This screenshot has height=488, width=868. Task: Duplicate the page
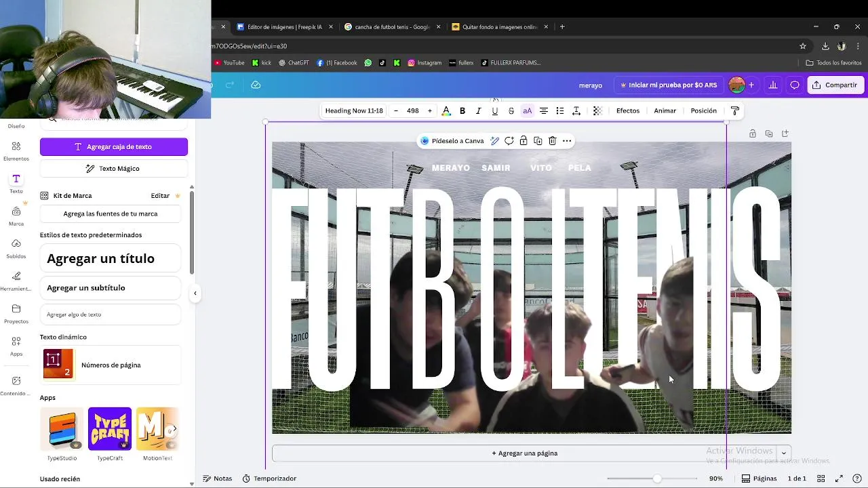point(769,134)
